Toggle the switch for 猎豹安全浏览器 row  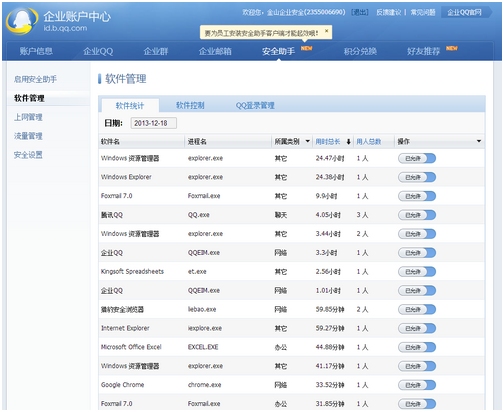coord(417,309)
